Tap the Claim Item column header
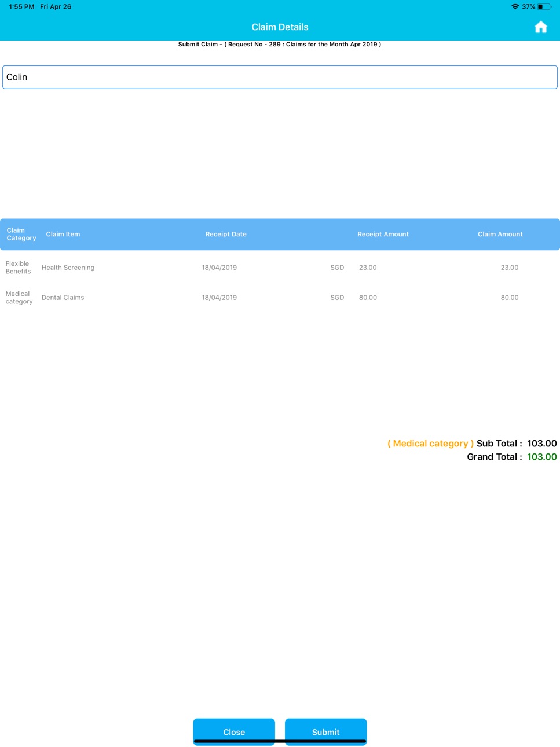The width and height of the screenshot is (560, 747). click(63, 234)
